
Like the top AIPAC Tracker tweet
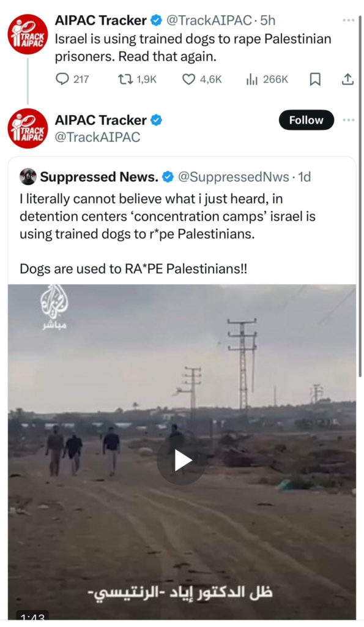202,79
